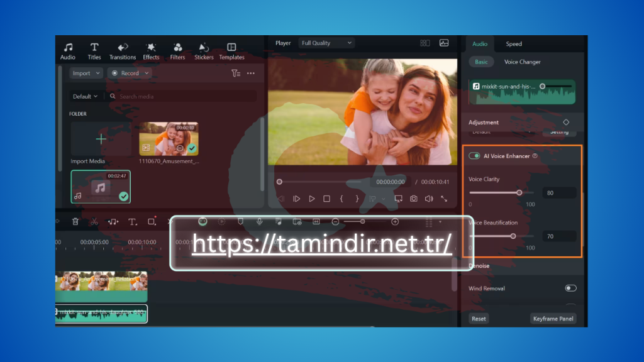Image resolution: width=644 pixels, height=362 pixels.
Task: Click the AI Voice Enhancer help icon
Action: [x=535, y=156]
